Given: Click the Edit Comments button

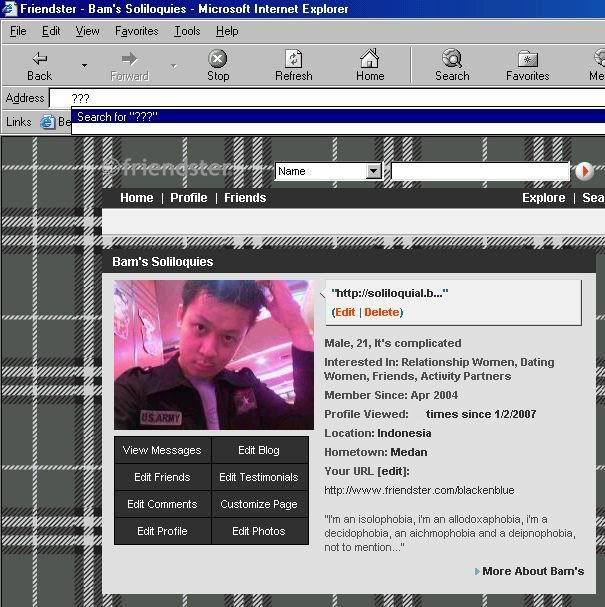Looking at the screenshot, I should coord(162,504).
